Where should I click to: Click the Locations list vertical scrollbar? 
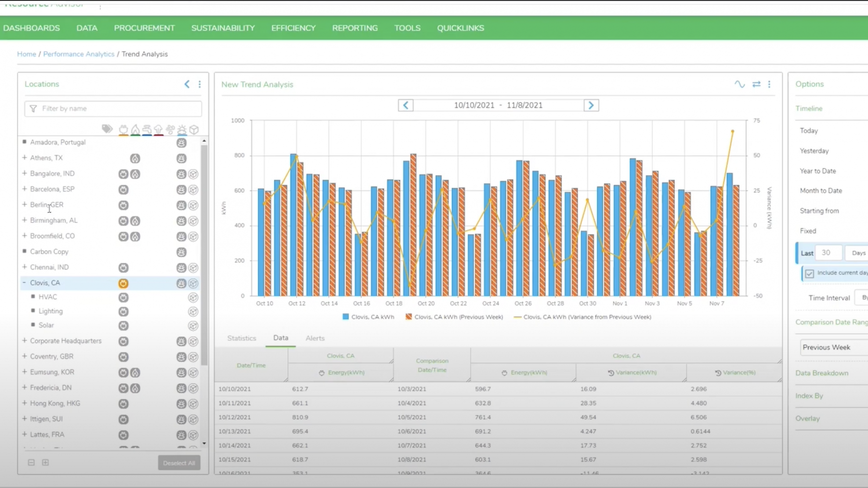[x=204, y=251]
